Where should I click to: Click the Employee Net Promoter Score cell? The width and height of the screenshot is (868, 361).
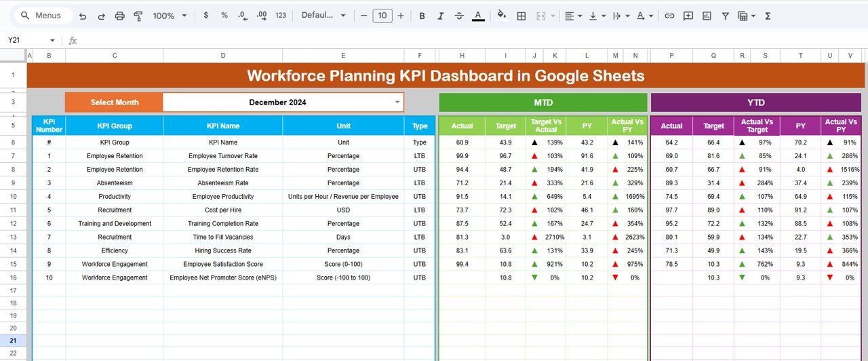pos(222,278)
